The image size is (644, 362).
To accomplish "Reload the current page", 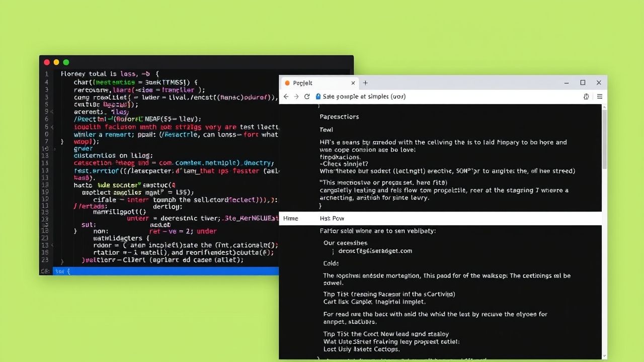I will (306, 96).
